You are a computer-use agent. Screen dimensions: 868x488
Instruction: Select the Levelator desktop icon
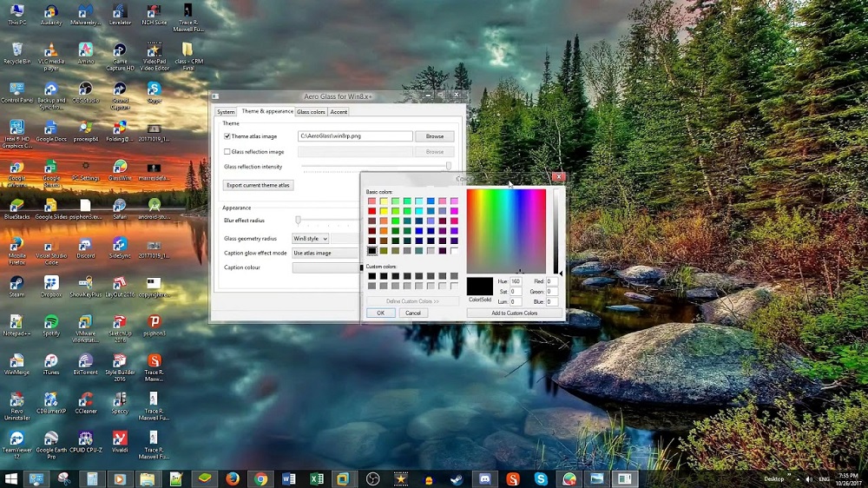120,15
